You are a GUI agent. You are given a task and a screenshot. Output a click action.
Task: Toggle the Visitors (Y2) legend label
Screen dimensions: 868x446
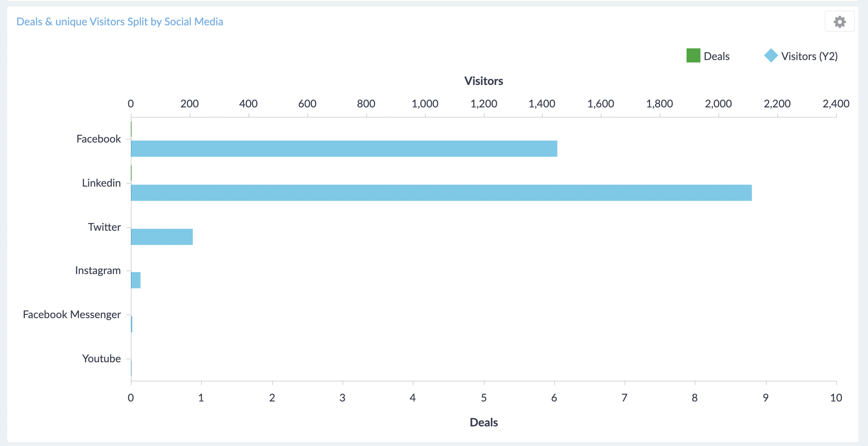(x=809, y=56)
